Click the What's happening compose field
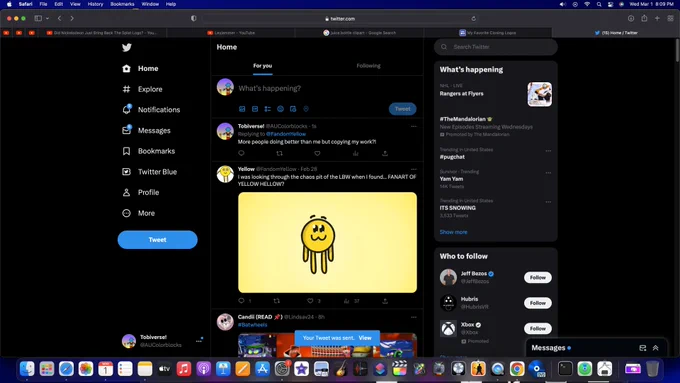680x383 pixels. pyautogui.click(x=269, y=88)
